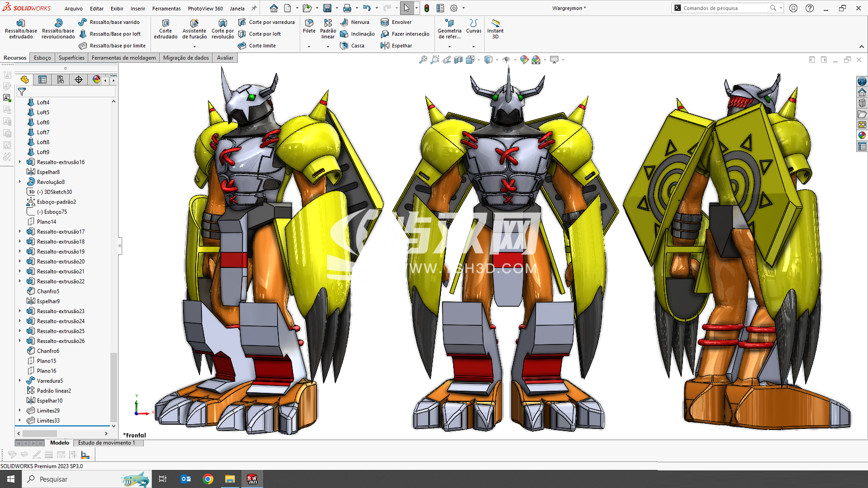Open the Esboço ribbon tab

pyautogui.click(x=43, y=58)
